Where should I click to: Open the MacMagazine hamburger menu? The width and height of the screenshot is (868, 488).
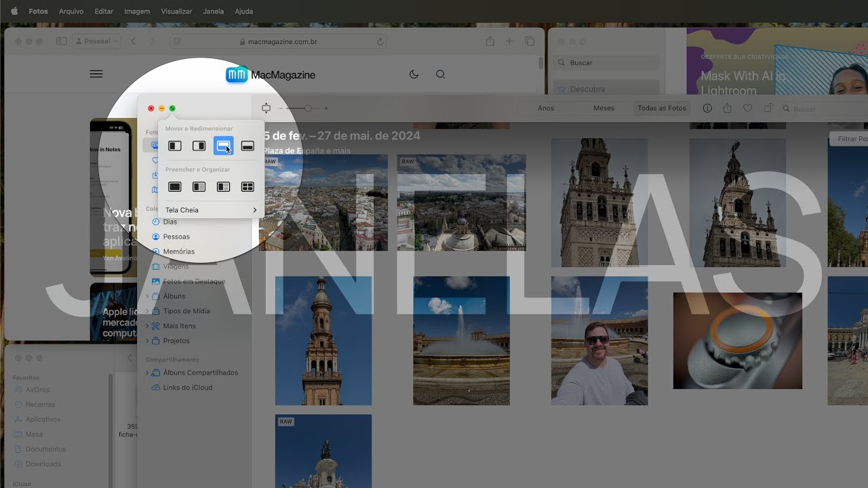(96, 74)
